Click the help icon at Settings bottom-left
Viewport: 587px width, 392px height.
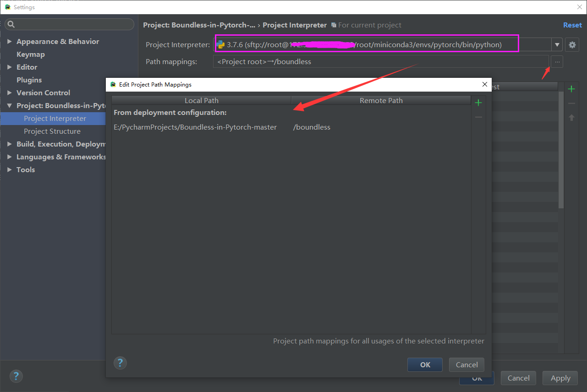[16, 376]
